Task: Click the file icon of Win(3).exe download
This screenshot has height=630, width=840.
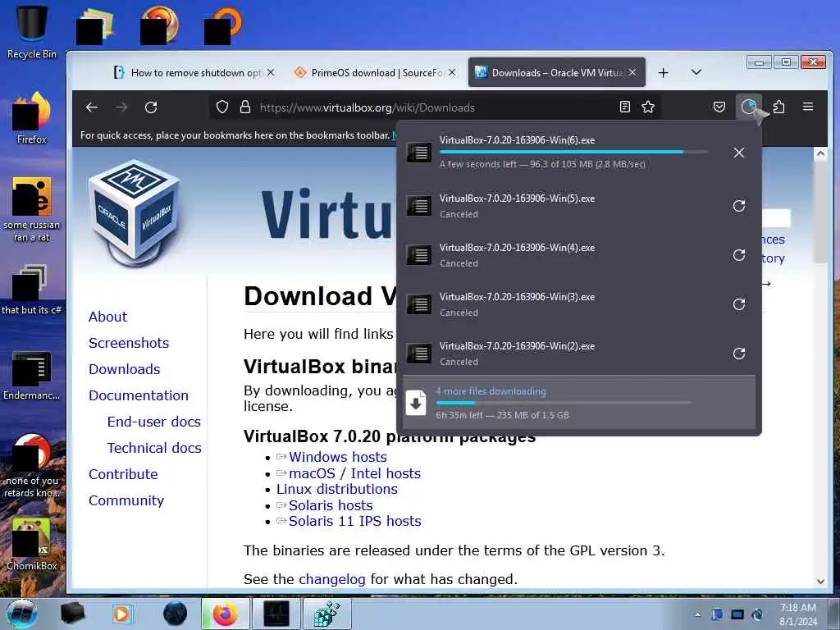Action: point(419,304)
